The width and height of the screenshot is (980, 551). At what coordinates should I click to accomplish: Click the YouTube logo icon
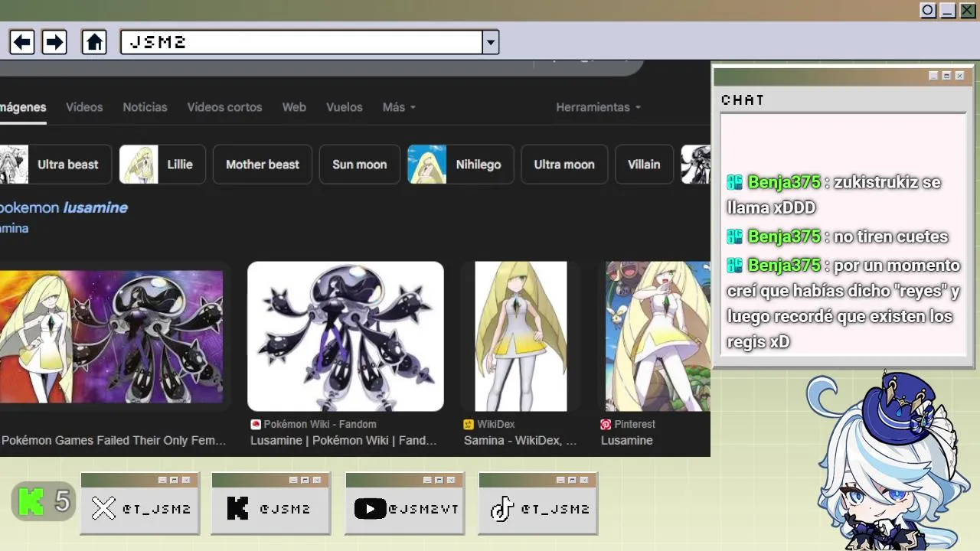click(370, 508)
